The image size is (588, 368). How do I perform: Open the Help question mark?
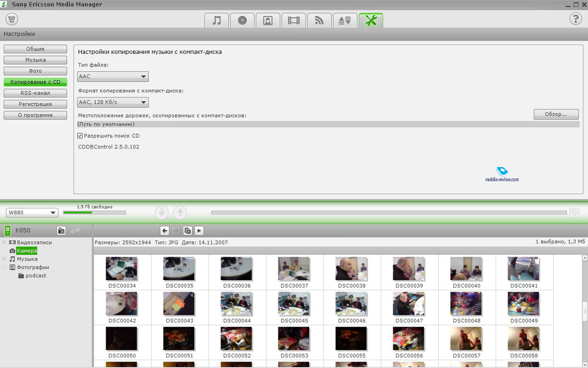(x=576, y=19)
